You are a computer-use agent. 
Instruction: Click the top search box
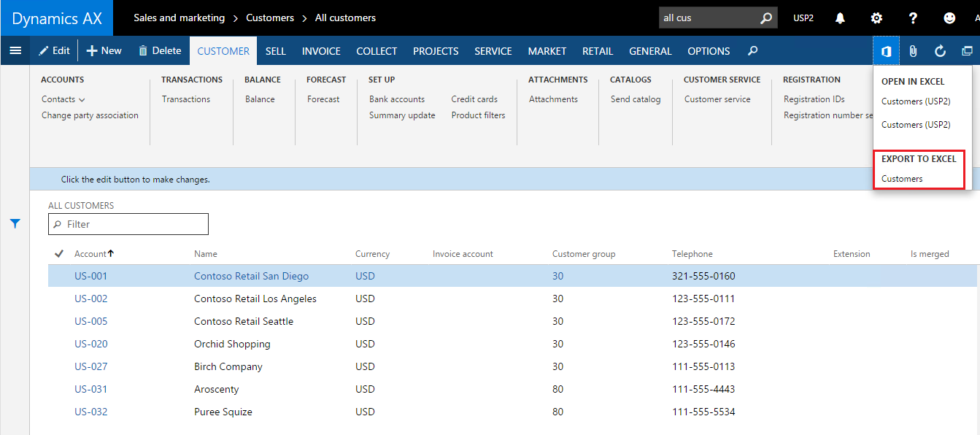pyautogui.click(x=718, y=18)
